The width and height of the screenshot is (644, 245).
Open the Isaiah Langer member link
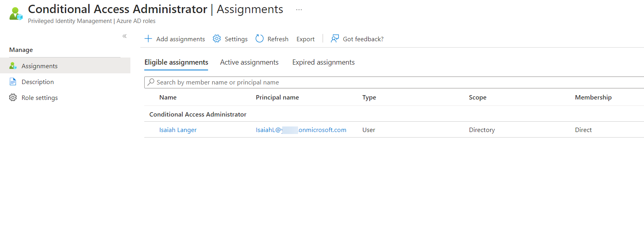click(178, 130)
